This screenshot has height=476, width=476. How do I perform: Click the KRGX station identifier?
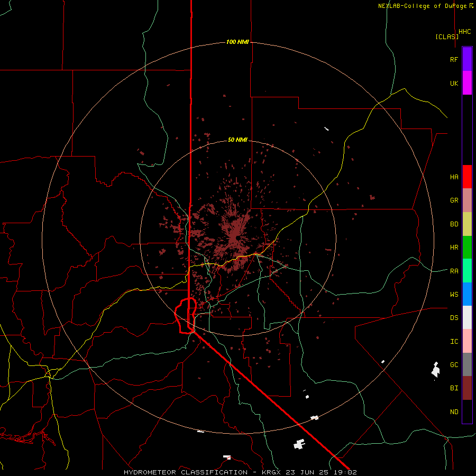(x=272, y=472)
